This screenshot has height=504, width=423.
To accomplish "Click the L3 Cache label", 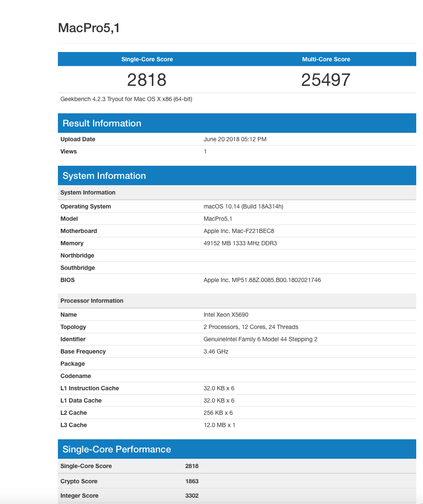I will [74, 425].
